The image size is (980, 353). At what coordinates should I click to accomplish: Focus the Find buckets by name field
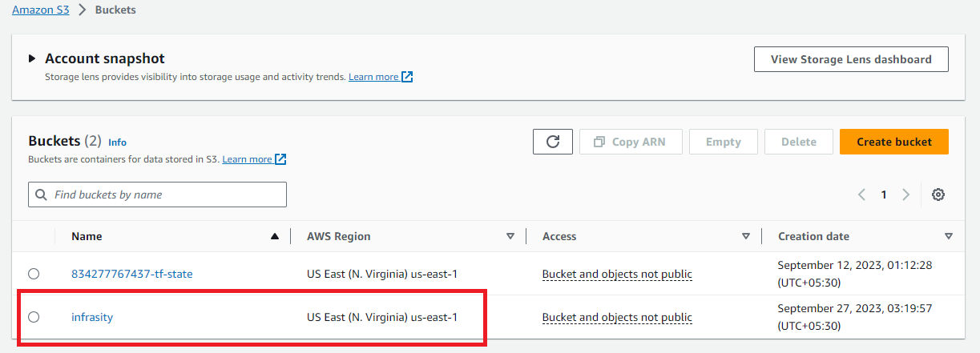[x=157, y=195]
